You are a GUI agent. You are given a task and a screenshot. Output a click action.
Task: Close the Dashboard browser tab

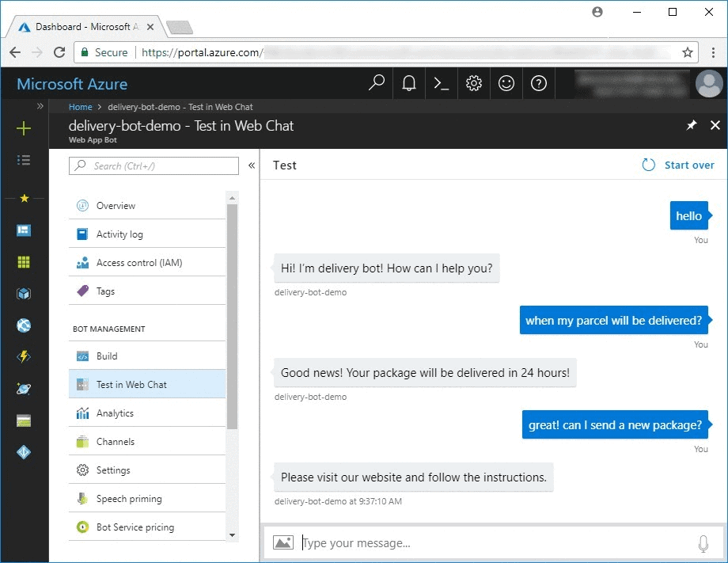tap(150, 27)
